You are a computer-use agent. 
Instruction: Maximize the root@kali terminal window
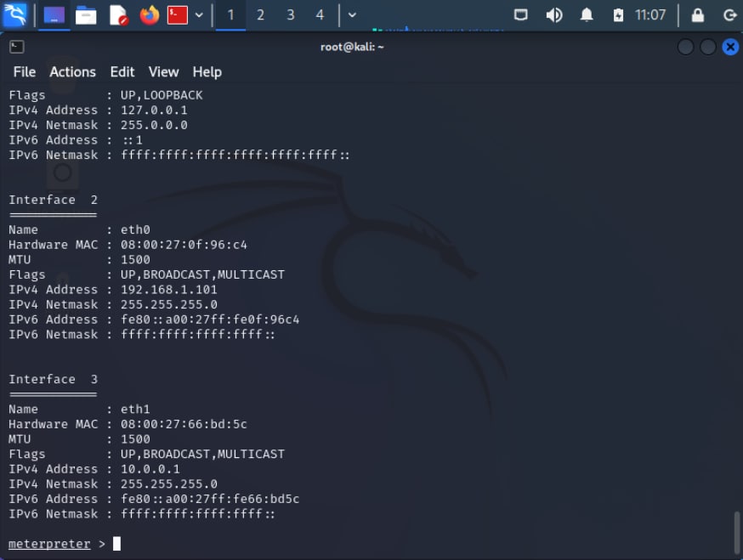coord(708,47)
